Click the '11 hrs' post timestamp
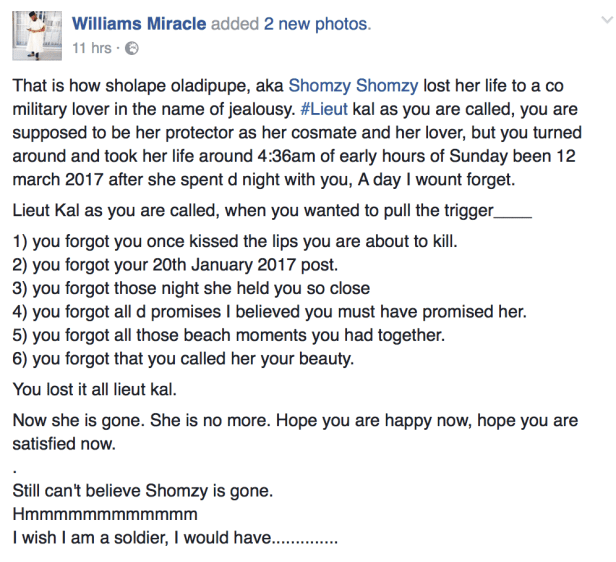 click(92, 48)
